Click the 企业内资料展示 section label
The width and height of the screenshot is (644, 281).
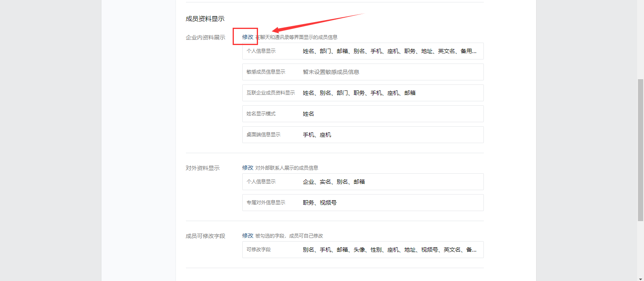point(205,37)
